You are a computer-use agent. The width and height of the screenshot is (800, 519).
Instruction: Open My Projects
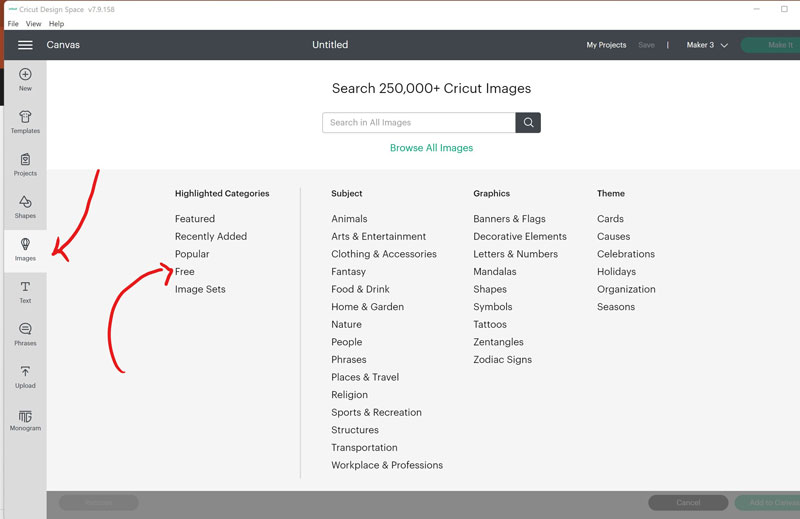click(606, 45)
